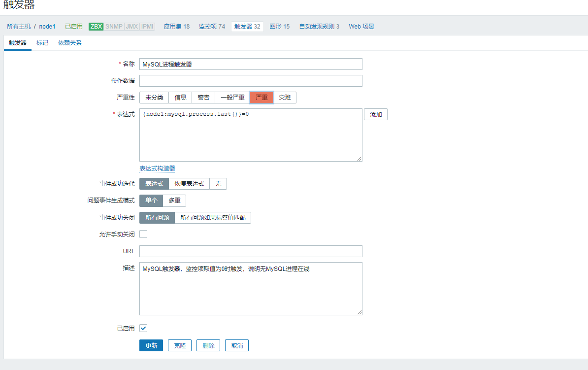Switch to the 依赖关系 tab
Viewport: 588px width, 370px height.
coord(70,43)
